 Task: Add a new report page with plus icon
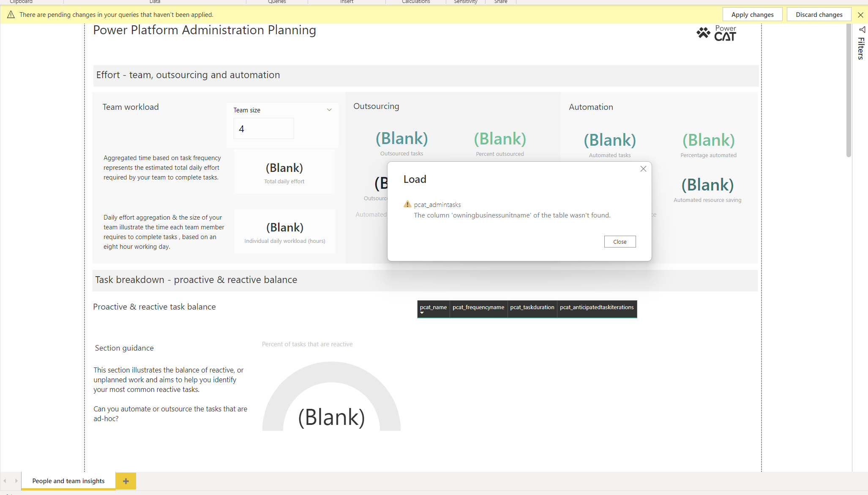125,481
